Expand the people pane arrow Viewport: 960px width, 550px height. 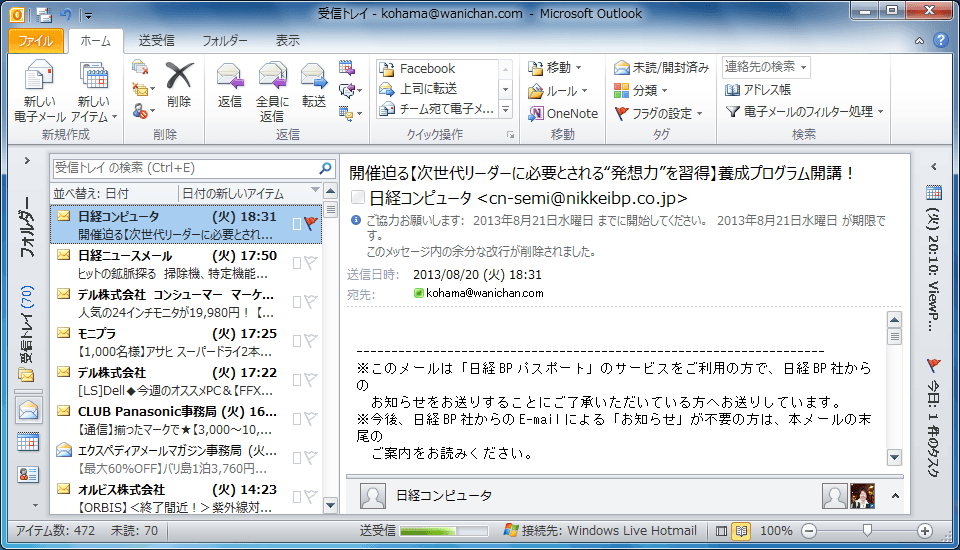[x=895, y=496]
